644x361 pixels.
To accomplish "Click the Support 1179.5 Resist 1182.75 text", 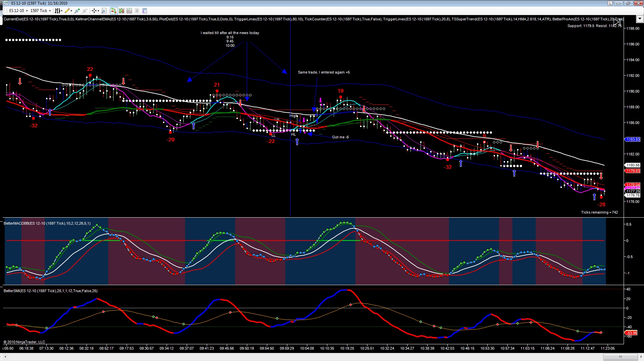I will click(594, 26).
